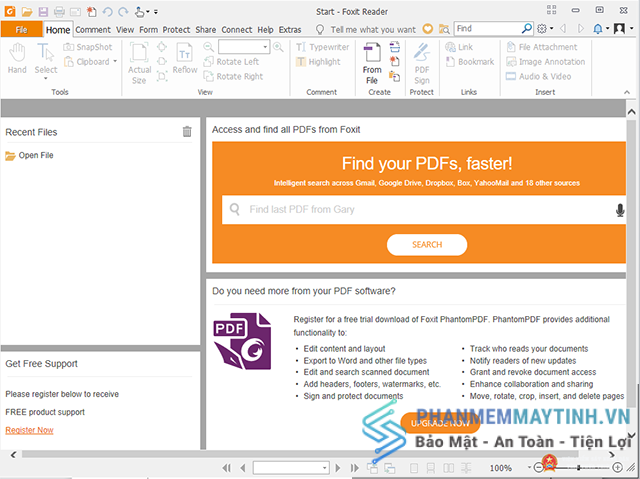This screenshot has height=479, width=640.
Task: Click the Register Now link
Action: [x=29, y=430]
